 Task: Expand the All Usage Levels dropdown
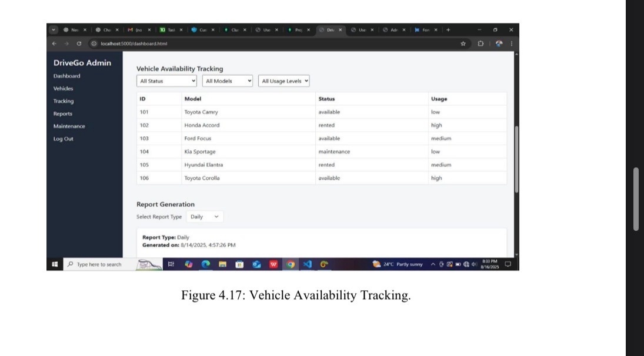pos(284,81)
